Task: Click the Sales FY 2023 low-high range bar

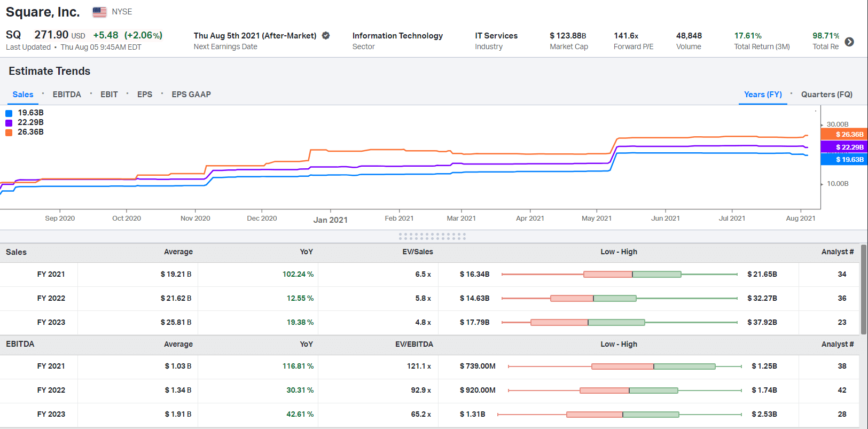Action: tap(620, 322)
